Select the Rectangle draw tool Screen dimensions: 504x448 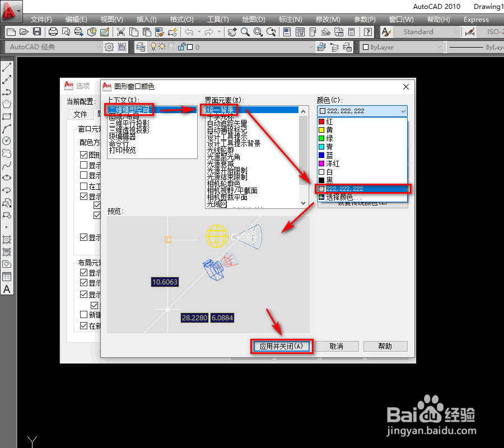(x=7, y=116)
